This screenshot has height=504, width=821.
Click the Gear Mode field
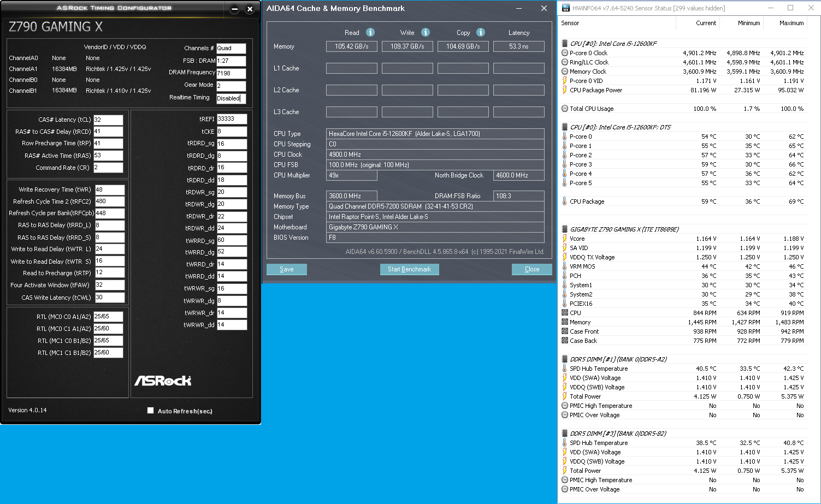(x=231, y=86)
